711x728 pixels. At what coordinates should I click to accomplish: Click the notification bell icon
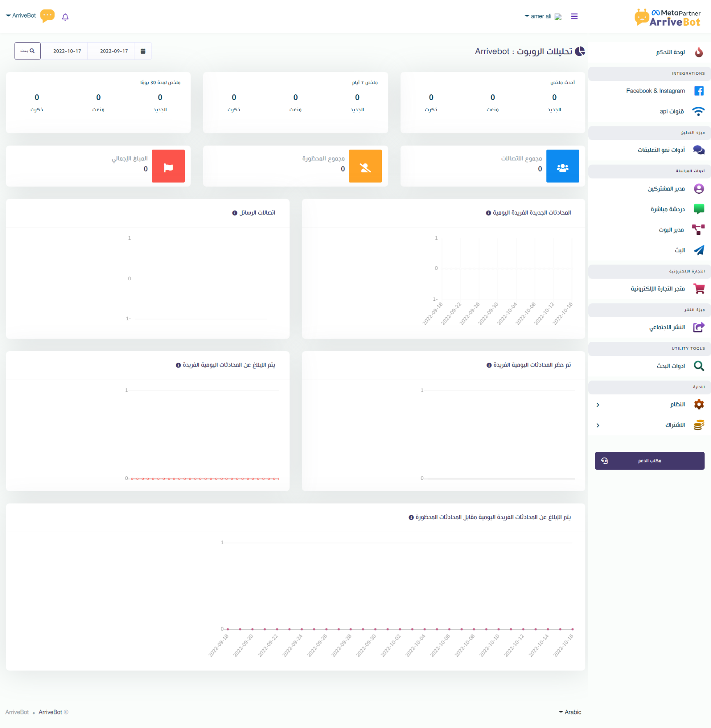point(65,17)
